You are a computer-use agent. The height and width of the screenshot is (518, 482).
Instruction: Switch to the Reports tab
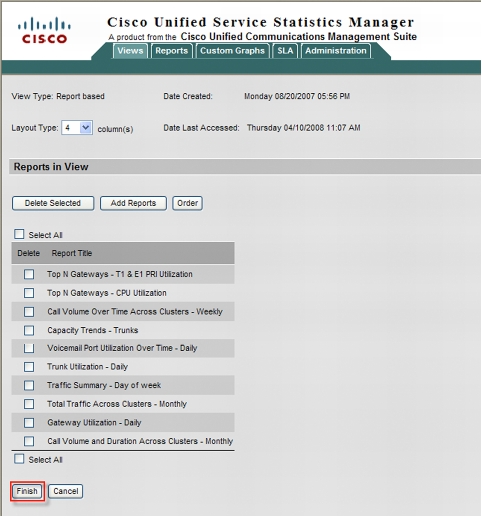pyautogui.click(x=172, y=51)
